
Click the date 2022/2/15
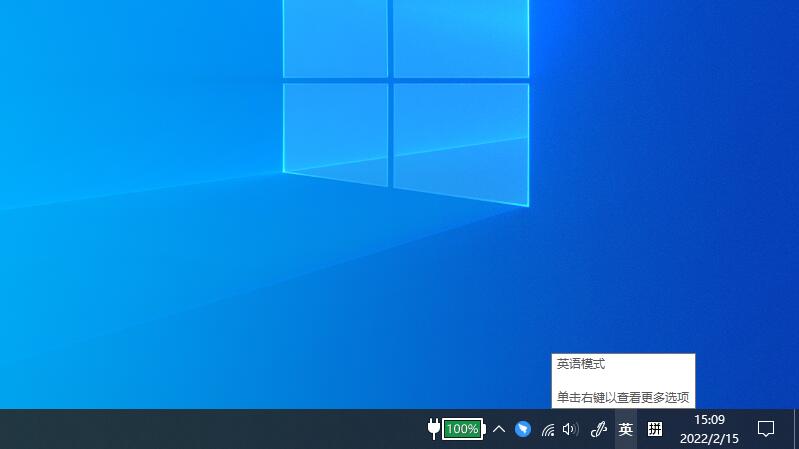[709, 438]
